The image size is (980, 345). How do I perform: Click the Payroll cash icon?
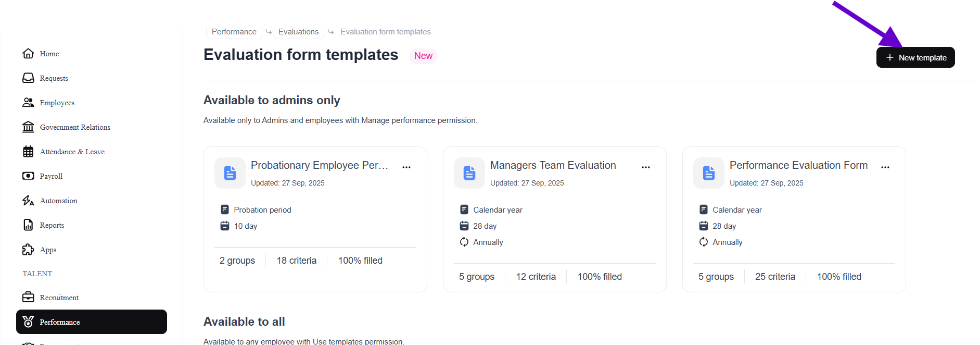click(28, 176)
